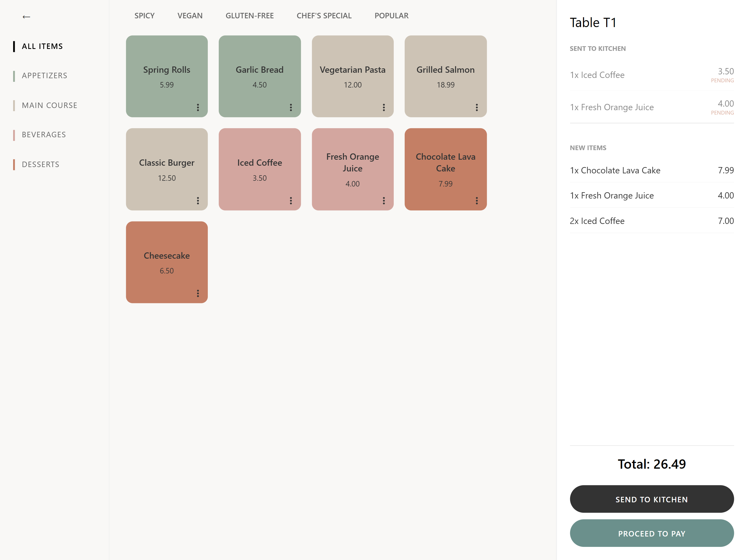Toggle the Vegan filter
747x560 pixels.
(x=190, y=16)
